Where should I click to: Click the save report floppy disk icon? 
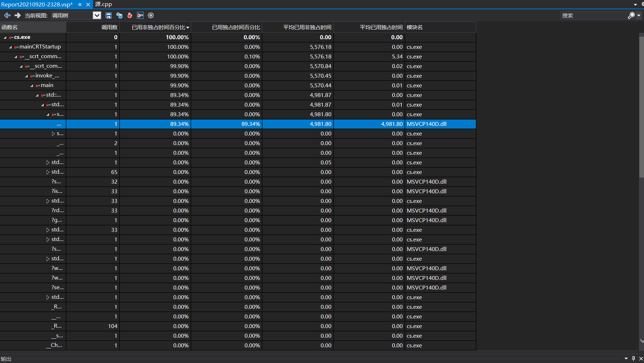[x=109, y=15]
